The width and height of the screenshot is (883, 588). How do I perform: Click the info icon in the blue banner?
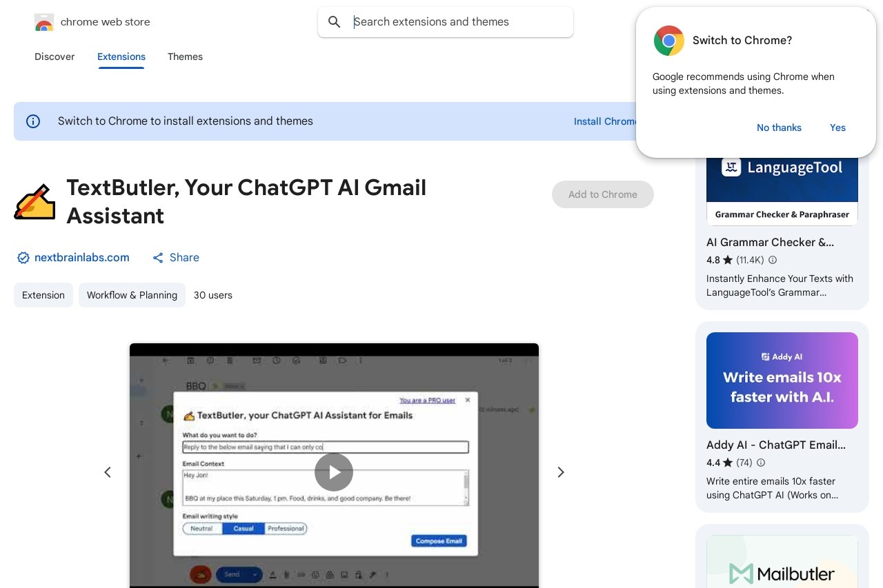(x=33, y=121)
